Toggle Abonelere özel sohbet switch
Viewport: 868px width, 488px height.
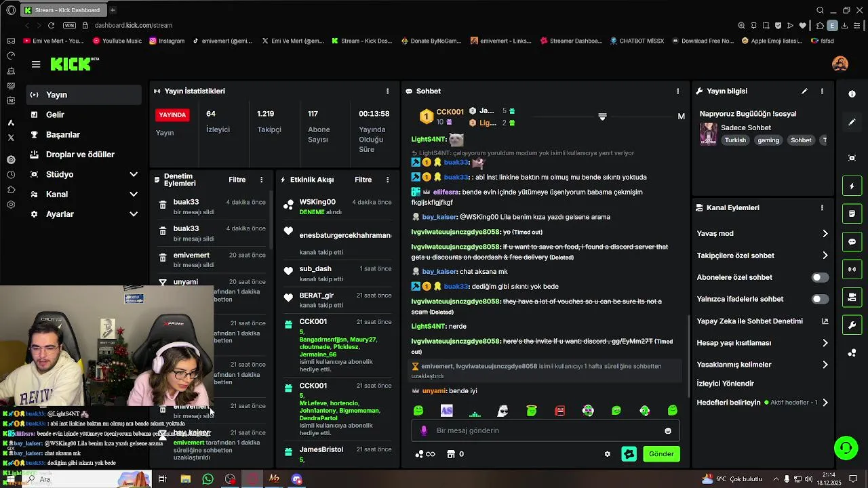(x=820, y=277)
